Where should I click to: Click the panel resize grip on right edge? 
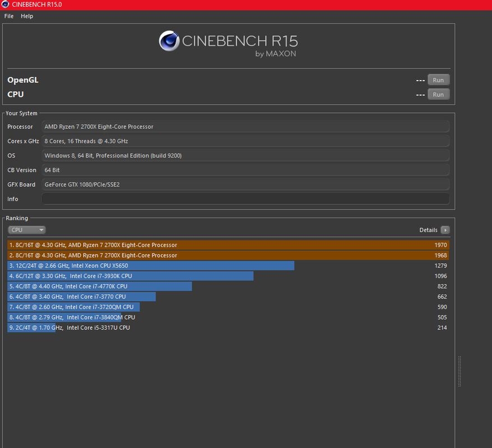coord(459,371)
